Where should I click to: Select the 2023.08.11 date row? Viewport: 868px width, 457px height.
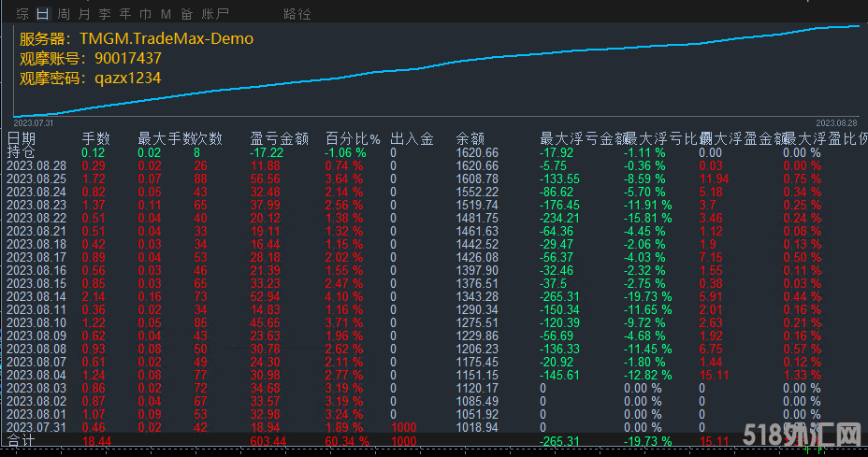point(36,310)
